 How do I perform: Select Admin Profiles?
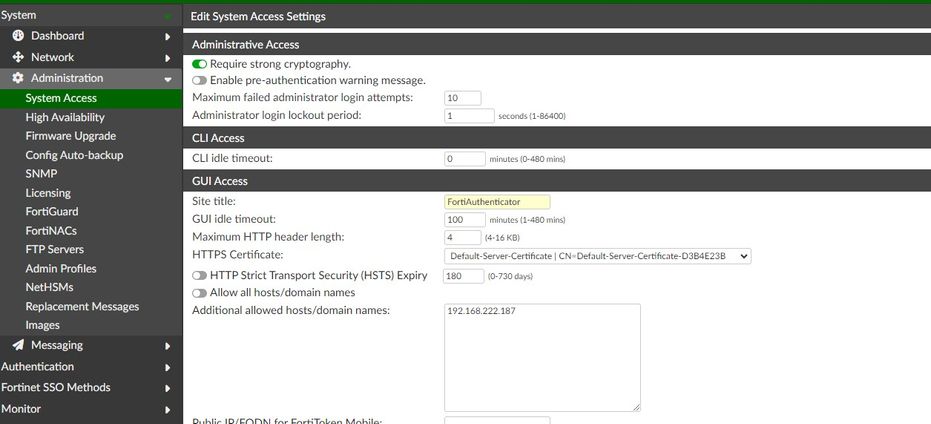tap(61, 268)
